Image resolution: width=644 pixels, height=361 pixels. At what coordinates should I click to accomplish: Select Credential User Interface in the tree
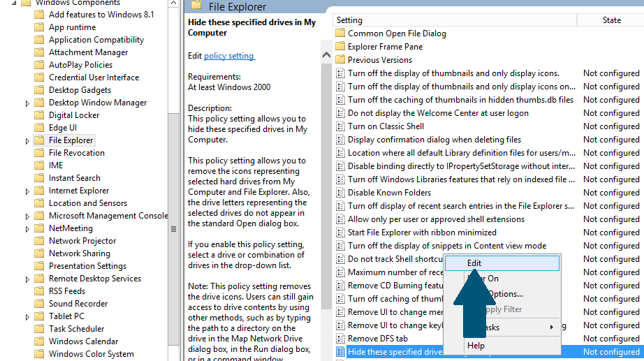click(x=94, y=78)
